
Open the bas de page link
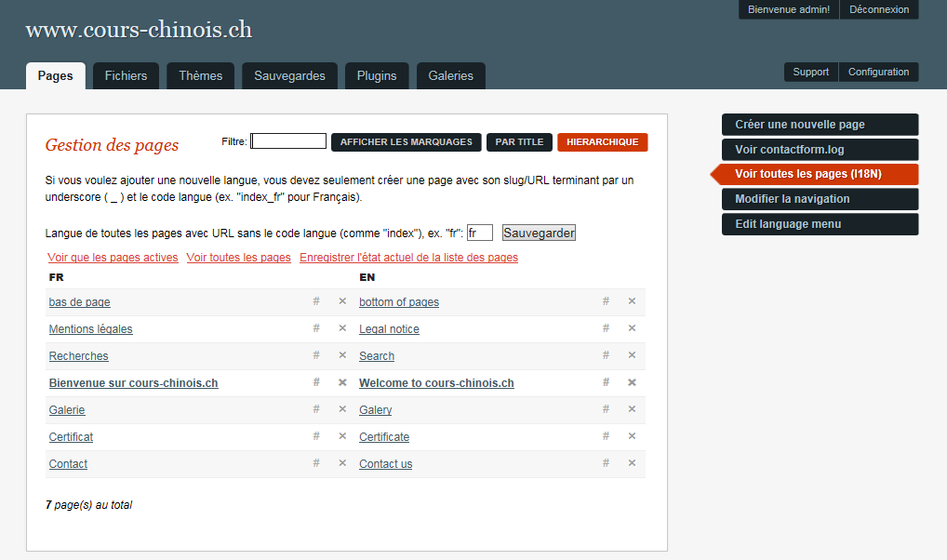click(80, 302)
